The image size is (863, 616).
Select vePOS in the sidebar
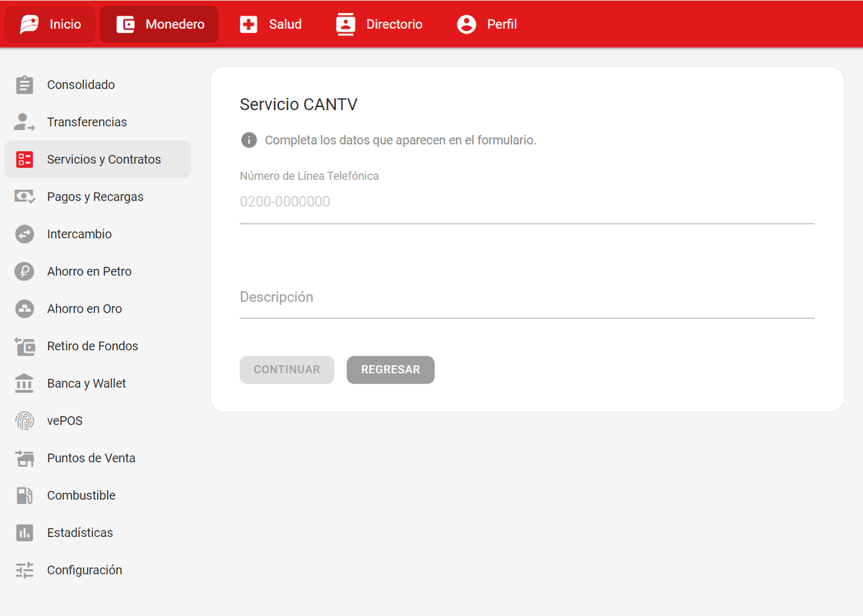click(98, 421)
